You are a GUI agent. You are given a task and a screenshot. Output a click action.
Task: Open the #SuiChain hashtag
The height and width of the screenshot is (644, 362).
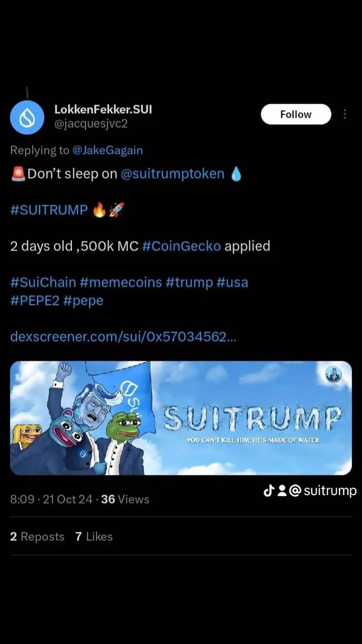click(43, 283)
